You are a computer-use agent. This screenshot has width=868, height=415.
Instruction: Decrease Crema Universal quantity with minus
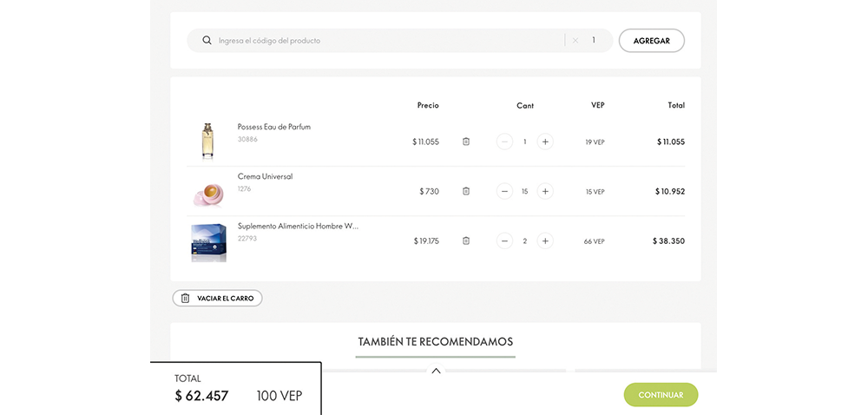click(504, 191)
